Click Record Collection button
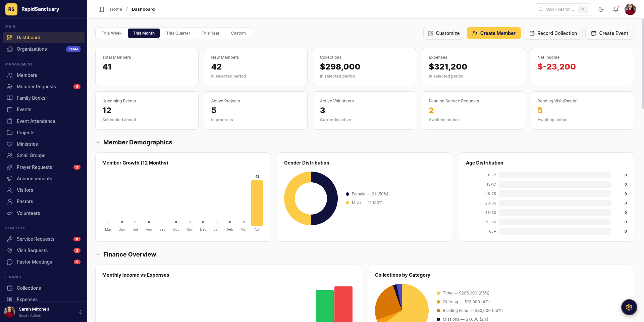Screen dimensions: 644x322 coord(553,33)
